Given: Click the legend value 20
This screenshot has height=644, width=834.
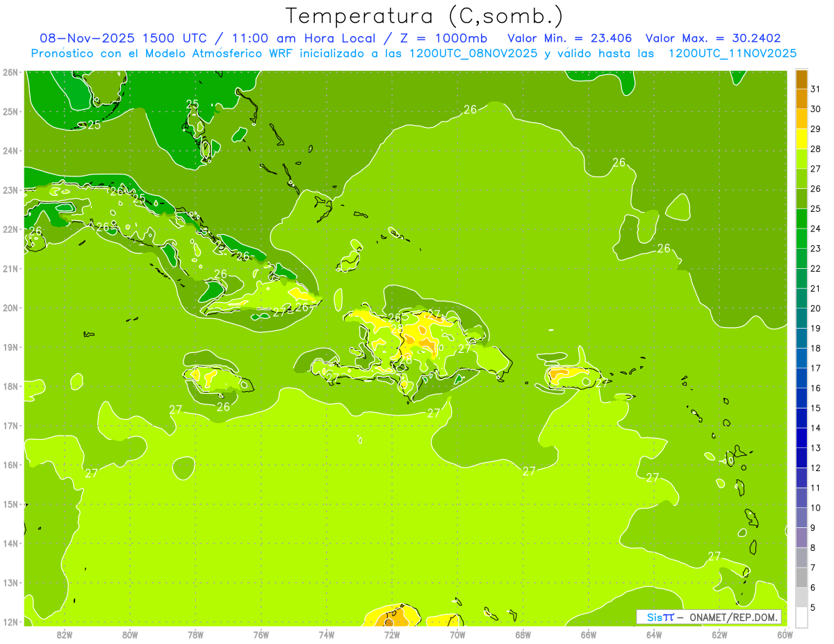Looking at the screenshot, I should pos(815,308).
